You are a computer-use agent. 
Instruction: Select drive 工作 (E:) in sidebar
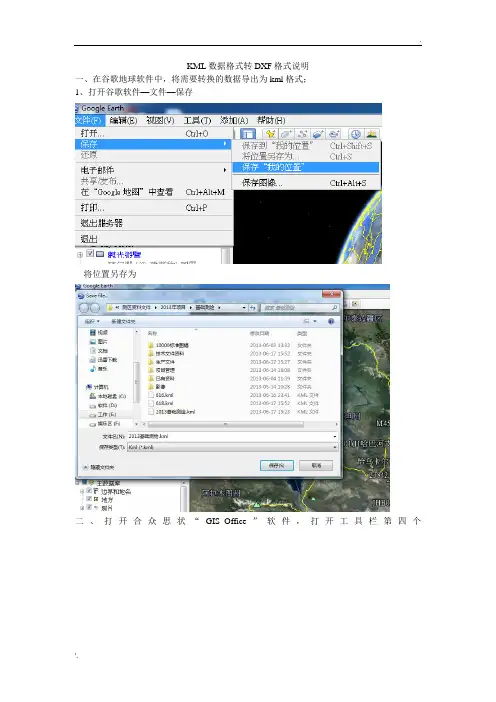tap(103, 415)
